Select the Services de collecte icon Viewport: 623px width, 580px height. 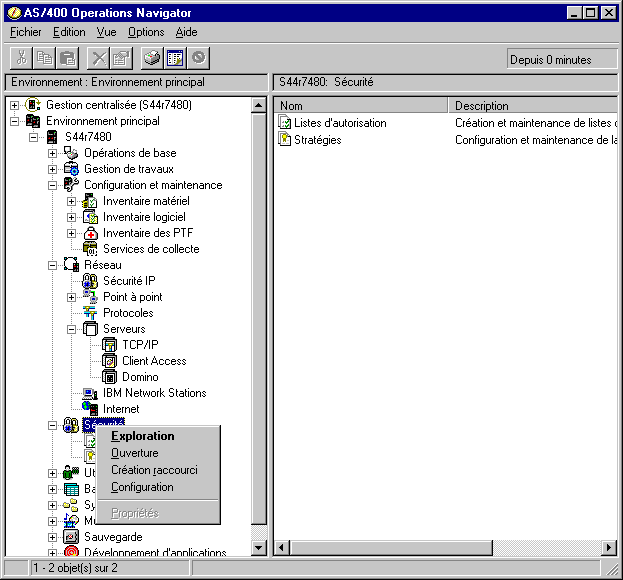(x=90, y=249)
